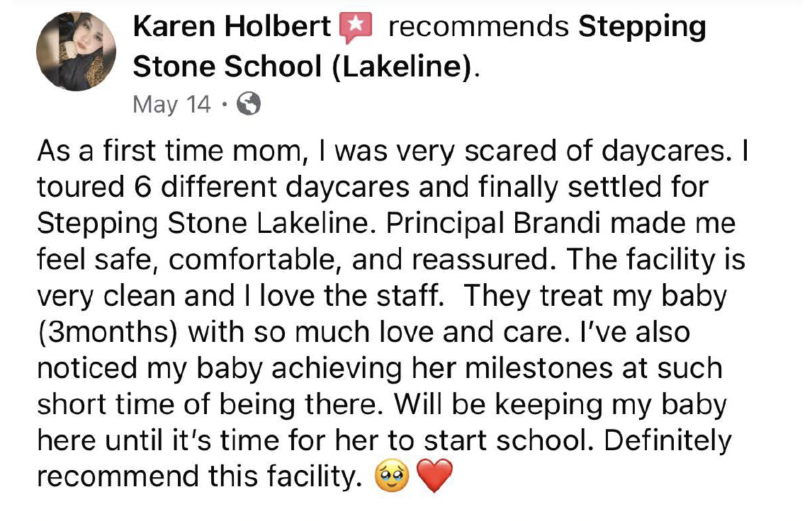Viewport: 812px width, 521px height.
Task: Click the bold word "Stepping" in the header
Action: click(642, 27)
